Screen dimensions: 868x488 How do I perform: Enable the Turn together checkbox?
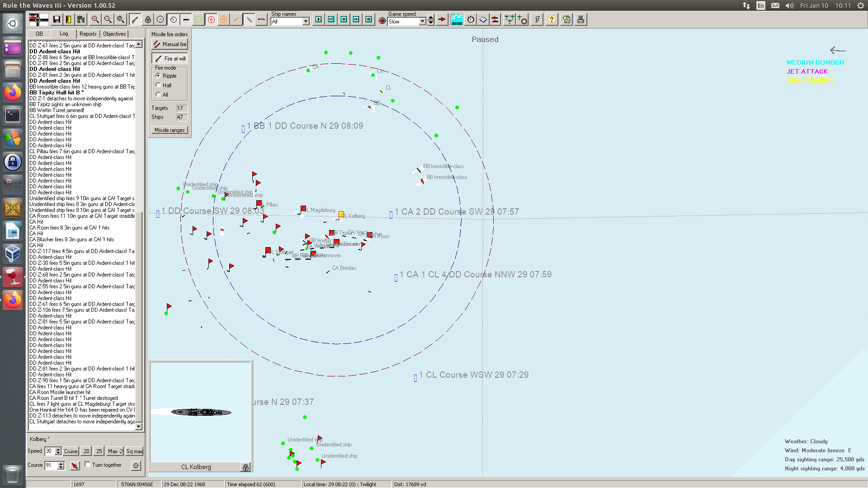pos(88,465)
